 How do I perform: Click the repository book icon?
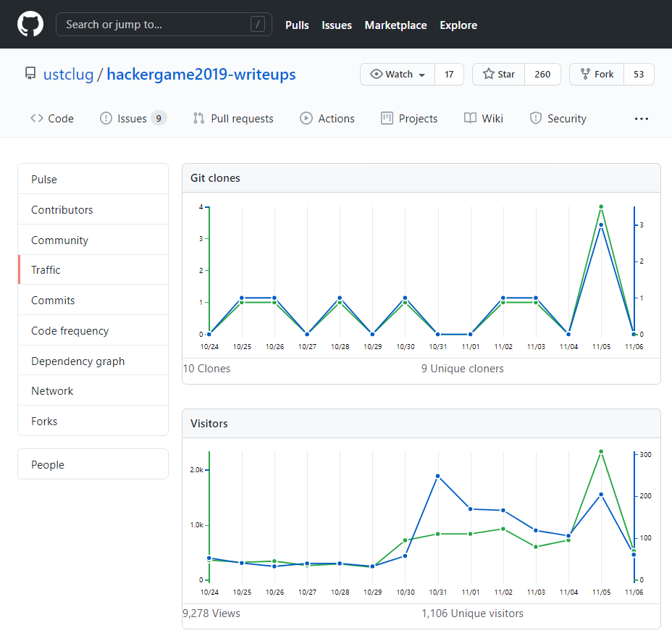[x=30, y=74]
